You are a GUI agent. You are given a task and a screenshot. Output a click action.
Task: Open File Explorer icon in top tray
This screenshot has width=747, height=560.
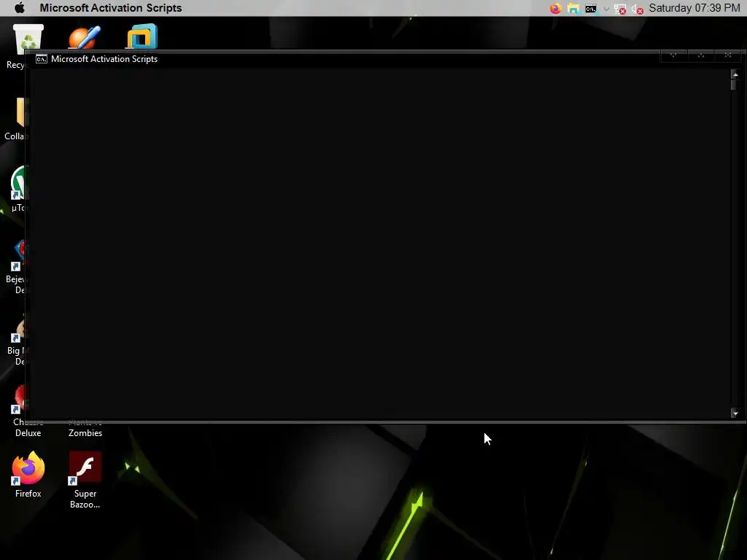point(573,8)
